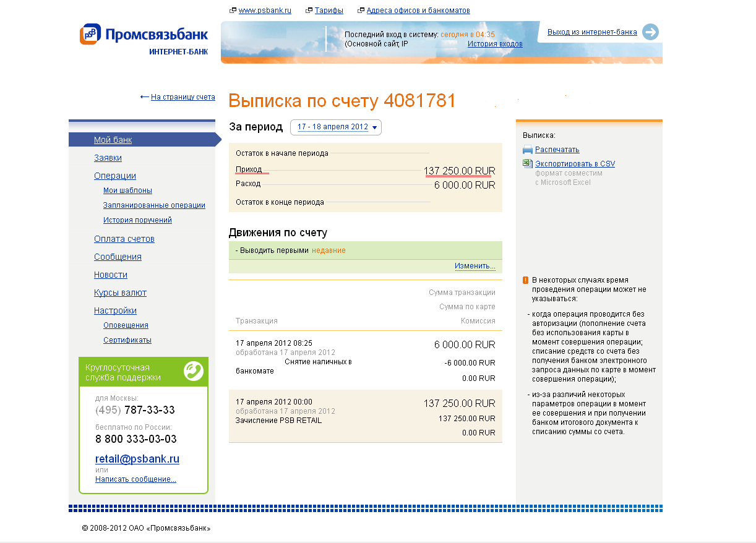Click the green phone support icon
Viewport: 756px width, 543px height.
coord(194,370)
